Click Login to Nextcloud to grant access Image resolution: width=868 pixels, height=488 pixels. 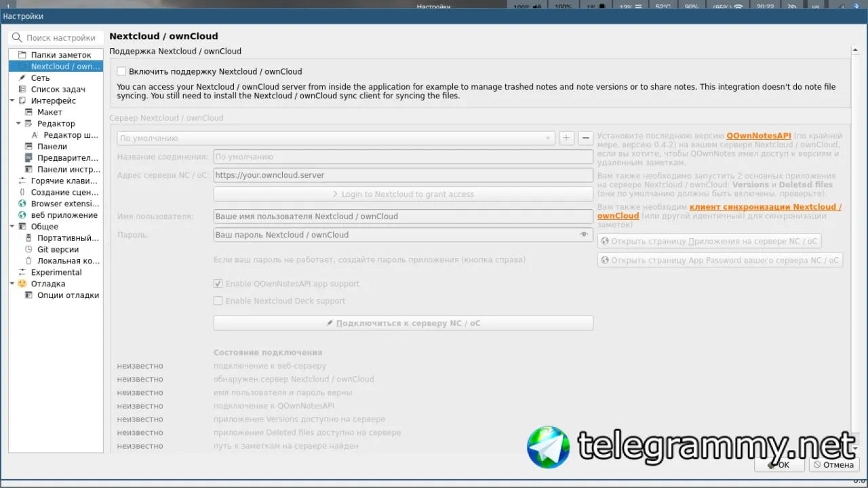(x=403, y=194)
